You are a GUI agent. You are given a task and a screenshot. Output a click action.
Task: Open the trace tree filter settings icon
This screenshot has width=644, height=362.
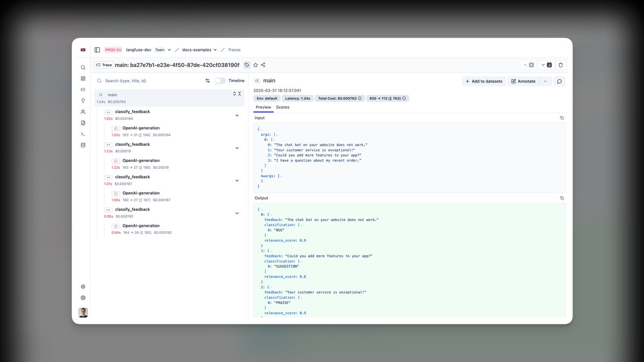point(208,81)
